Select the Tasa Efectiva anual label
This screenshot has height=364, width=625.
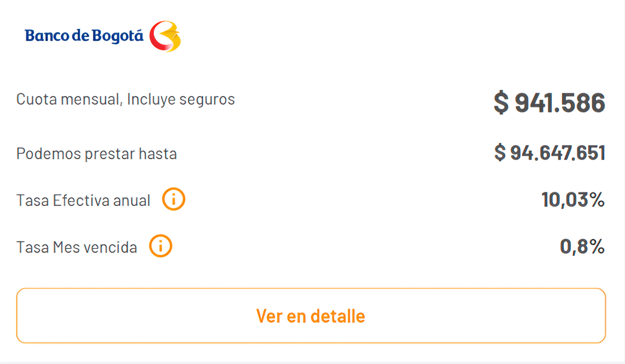click(x=83, y=200)
